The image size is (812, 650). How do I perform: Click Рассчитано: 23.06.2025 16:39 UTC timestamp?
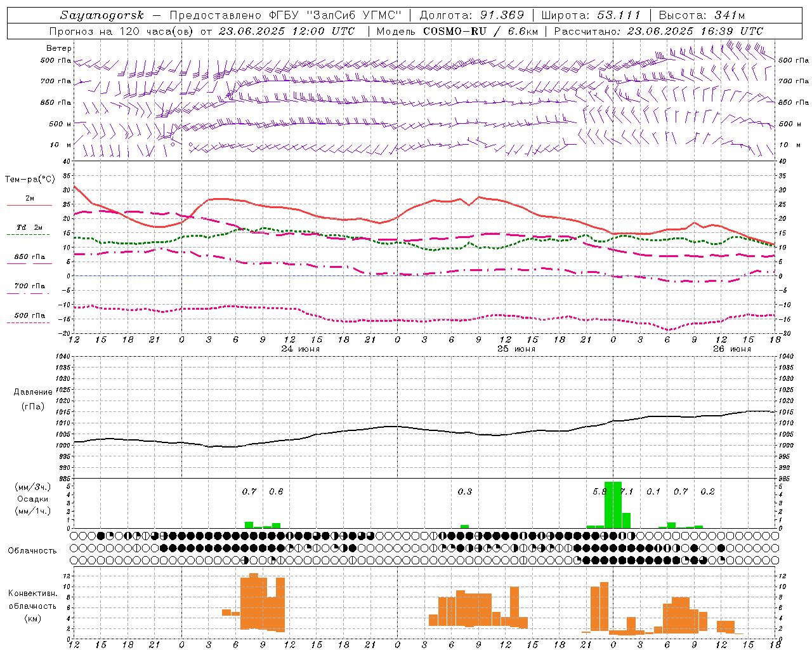coord(658,31)
